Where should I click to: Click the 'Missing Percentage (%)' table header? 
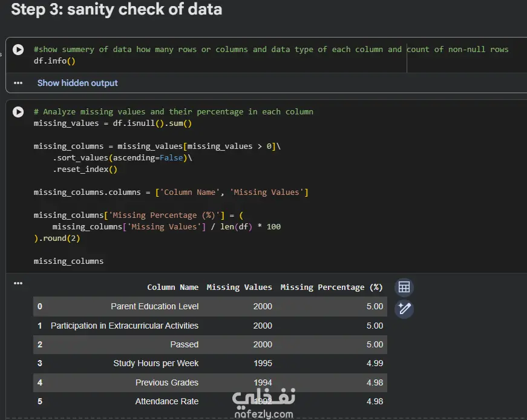pyautogui.click(x=332, y=287)
